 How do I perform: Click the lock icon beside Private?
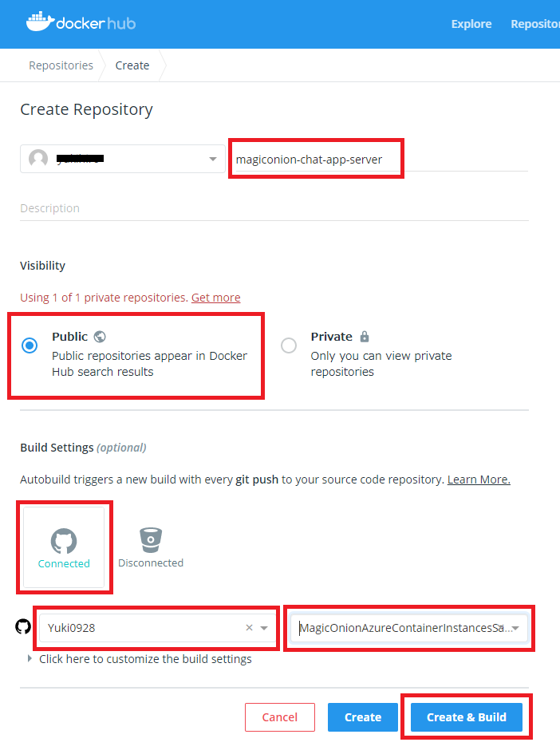pyautogui.click(x=365, y=337)
